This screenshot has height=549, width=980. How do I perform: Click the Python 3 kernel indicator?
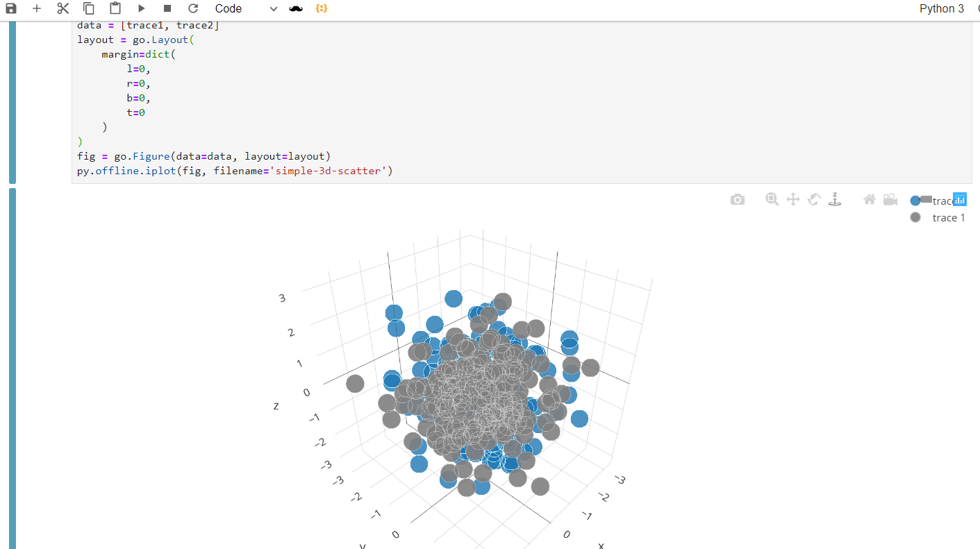point(941,8)
